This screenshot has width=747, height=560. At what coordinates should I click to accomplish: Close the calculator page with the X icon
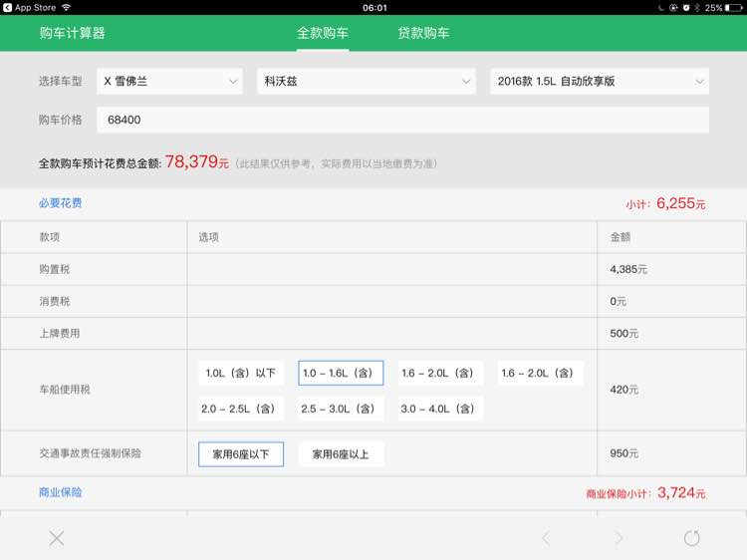pyautogui.click(x=56, y=538)
